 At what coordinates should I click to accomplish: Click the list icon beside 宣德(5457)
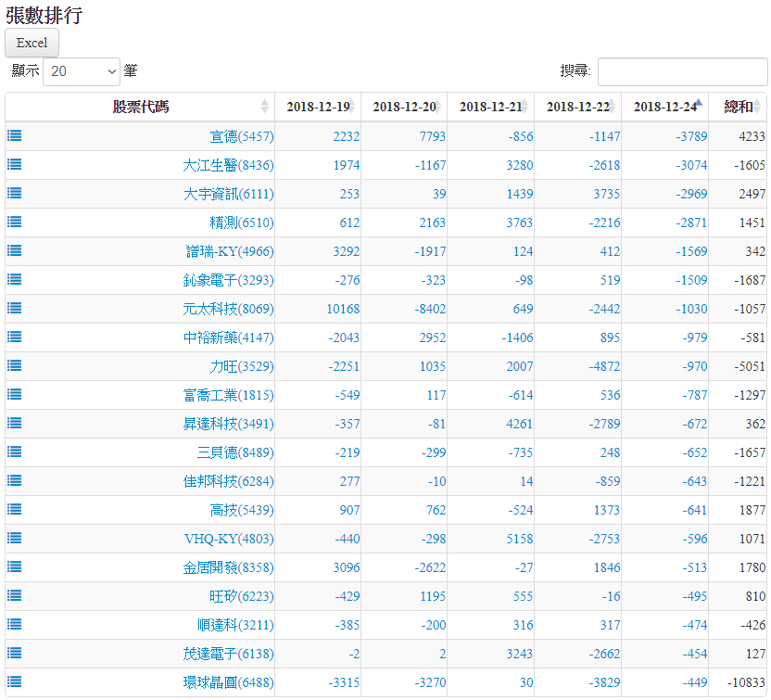[15, 135]
